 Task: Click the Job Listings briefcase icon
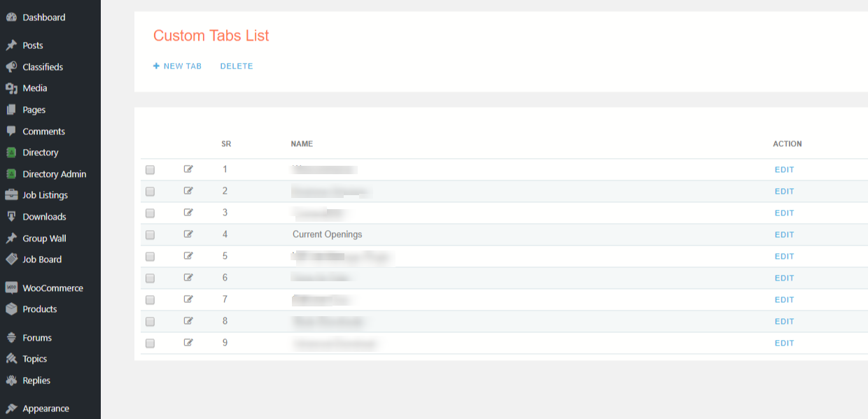(x=11, y=195)
